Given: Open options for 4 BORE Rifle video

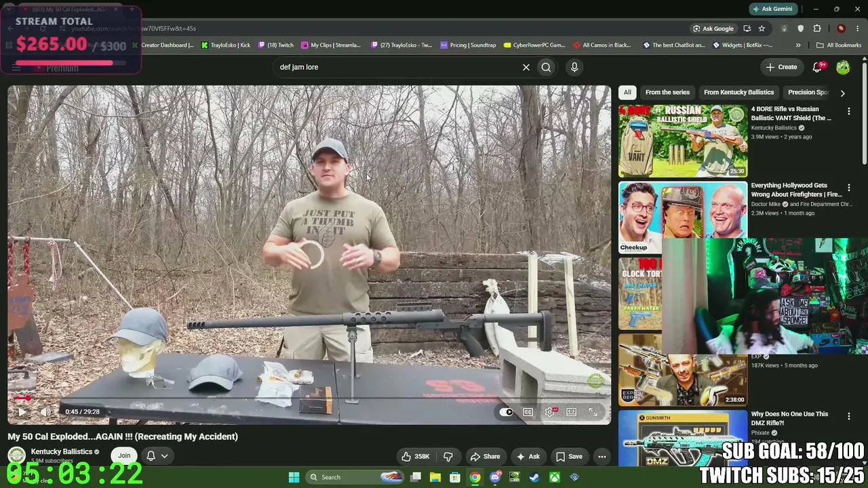Looking at the screenshot, I should (848, 111).
